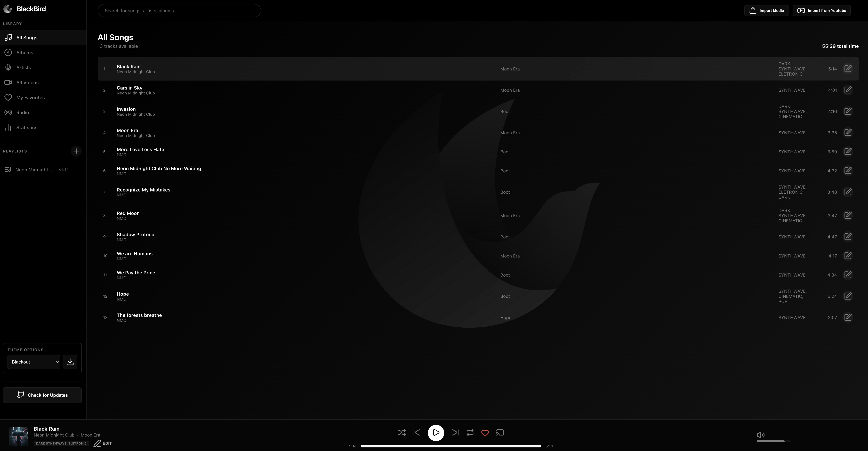
Task: Click the Import from Youtube button
Action: (x=822, y=10)
